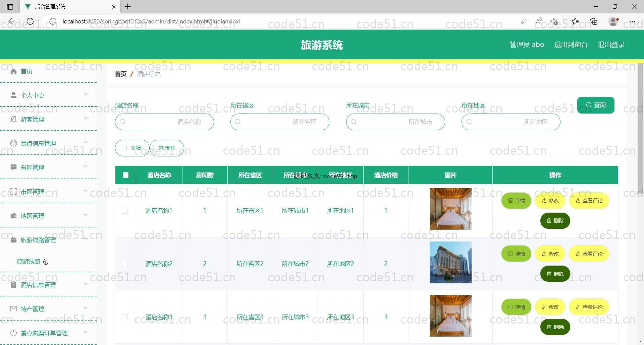Screen dimensions: 644x345
Task: Click the 酒店信息管理 document icon
Action: 13,285
